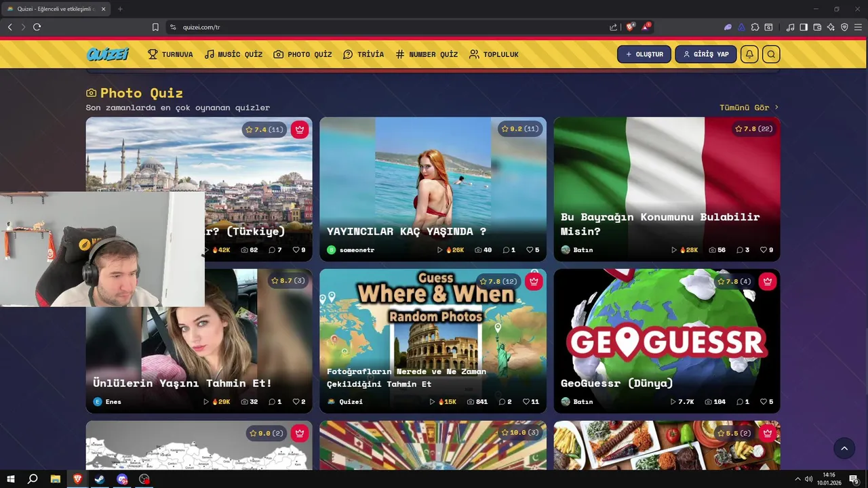Click the heart icon on Türkiye quiz

point(296,250)
